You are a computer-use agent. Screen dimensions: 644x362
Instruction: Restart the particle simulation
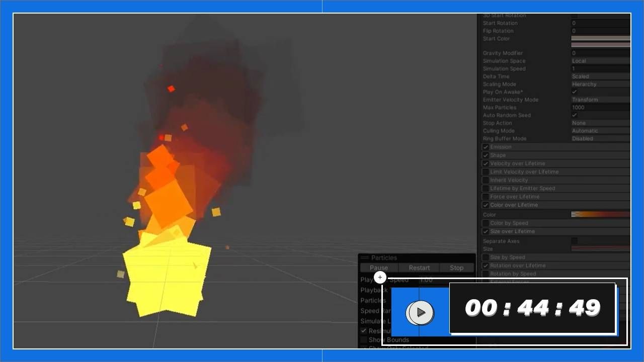click(x=419, y=268)
